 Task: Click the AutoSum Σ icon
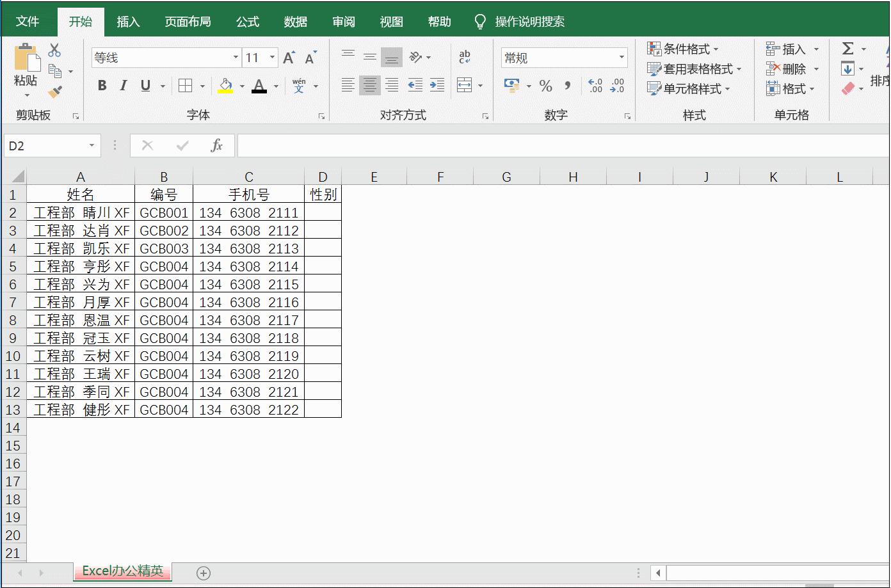[x=849, y=47]
